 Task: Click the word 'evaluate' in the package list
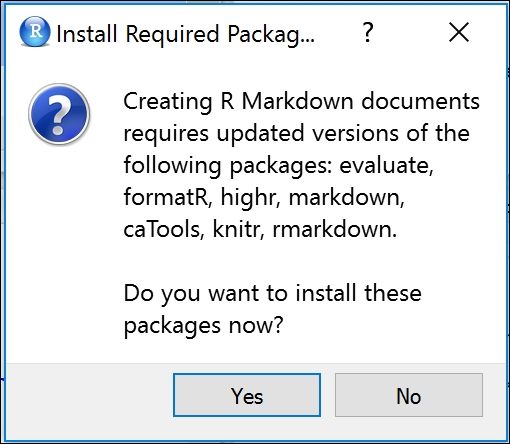pyautogui.click(x=386, y=165)
